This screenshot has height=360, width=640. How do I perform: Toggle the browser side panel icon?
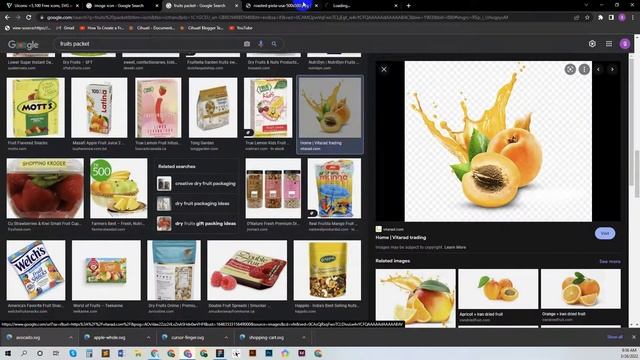(x=611, y=18)
